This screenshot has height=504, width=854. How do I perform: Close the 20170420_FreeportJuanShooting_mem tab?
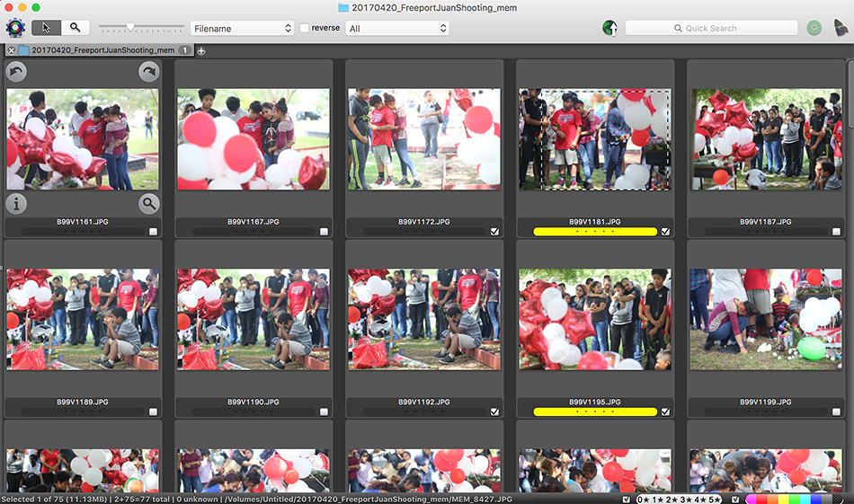(x=12, y=50)
